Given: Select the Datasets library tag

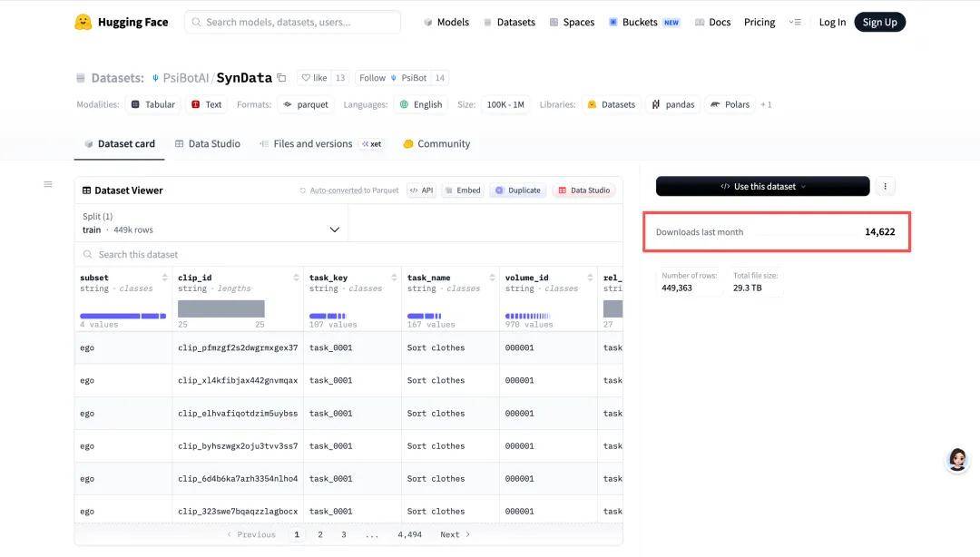Looking at the screenshot, I should [612, 104].
